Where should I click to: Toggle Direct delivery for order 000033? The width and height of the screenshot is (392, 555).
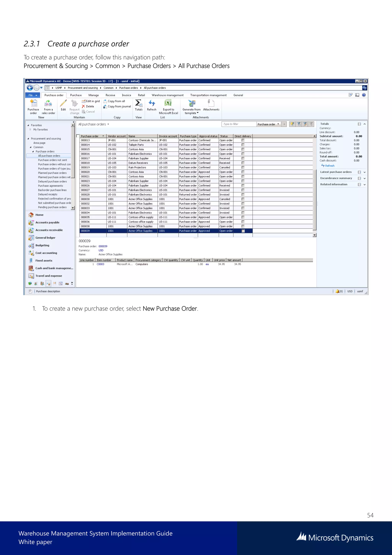243,208
